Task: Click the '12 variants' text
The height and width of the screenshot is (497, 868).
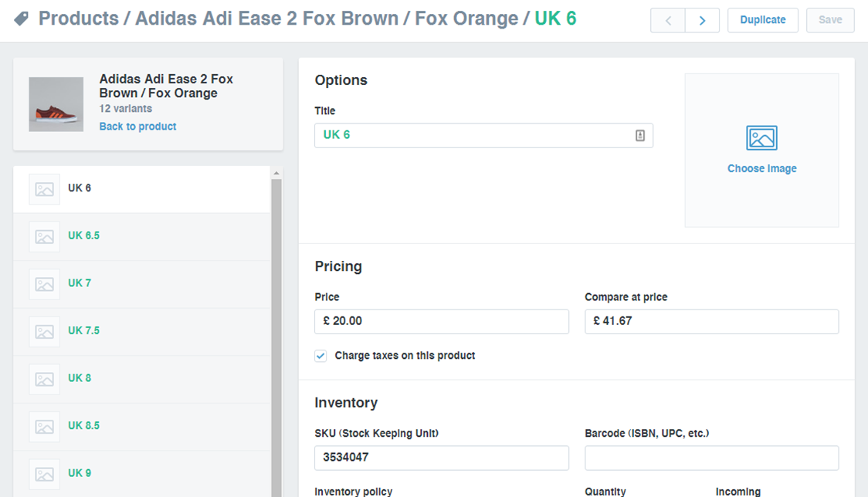Action: point(126,109)
